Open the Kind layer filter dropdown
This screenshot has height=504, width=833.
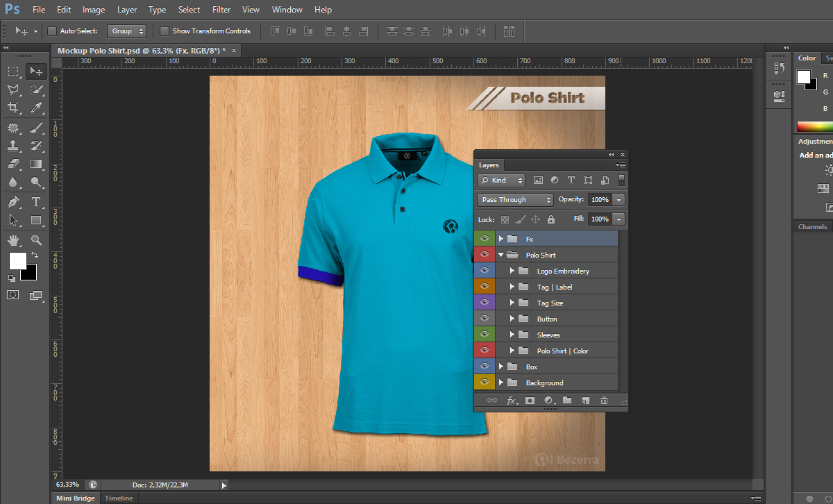click(501, 180)
